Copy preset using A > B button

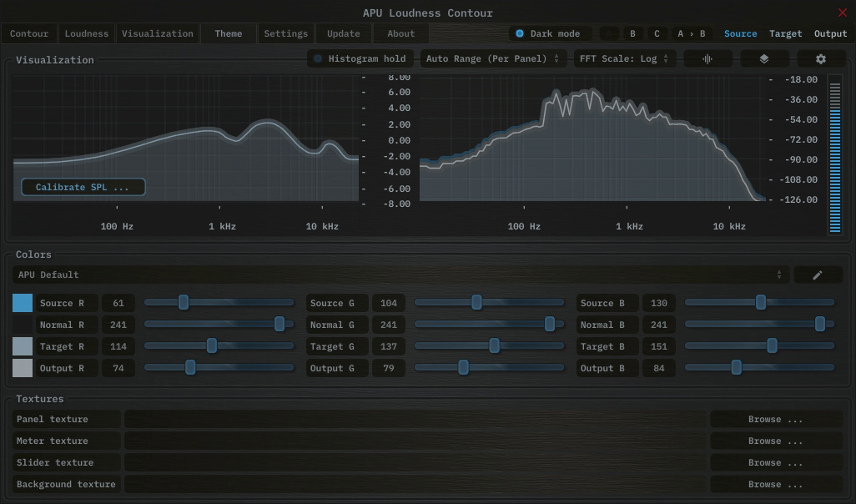point(692,34)
